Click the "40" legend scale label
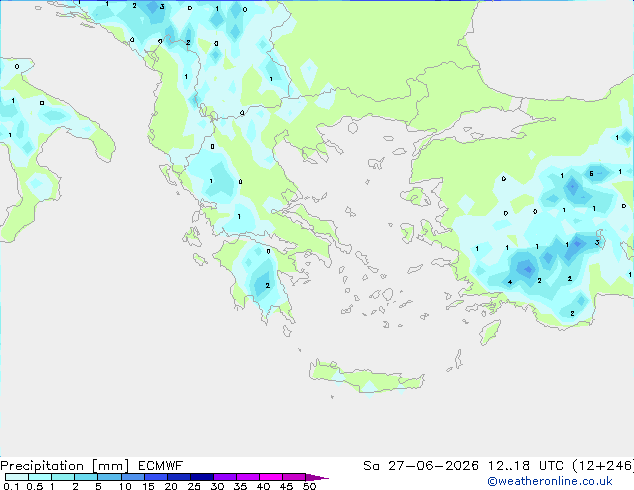Image resolution: width=634 pixels, height=490 pixels. click(263, 486)
